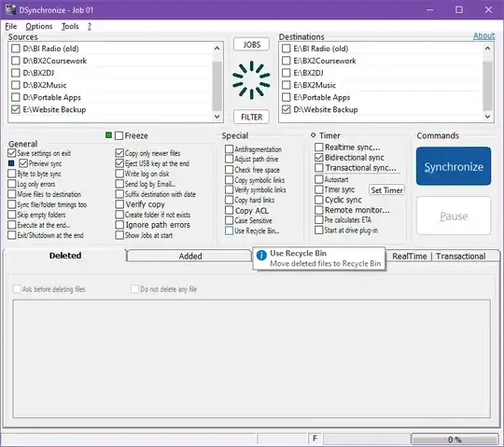
Task: Switch to the Deleted tab
Action: [65, 256]
